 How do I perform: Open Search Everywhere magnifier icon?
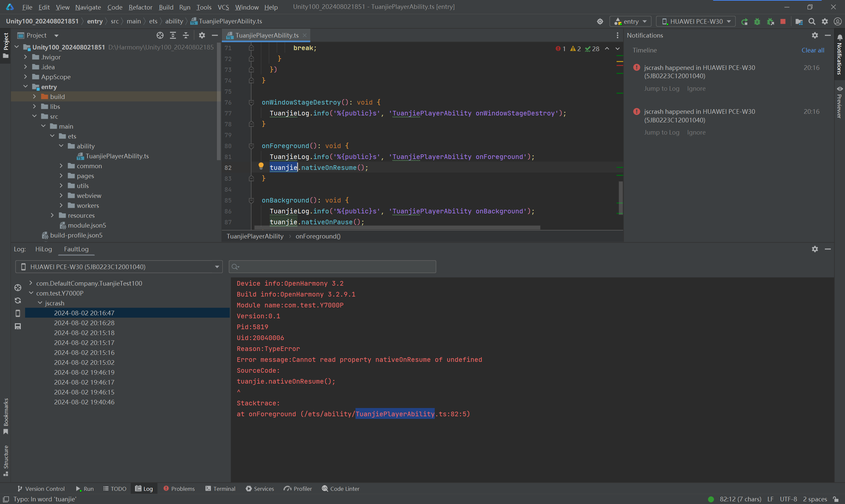coord(812,22)
